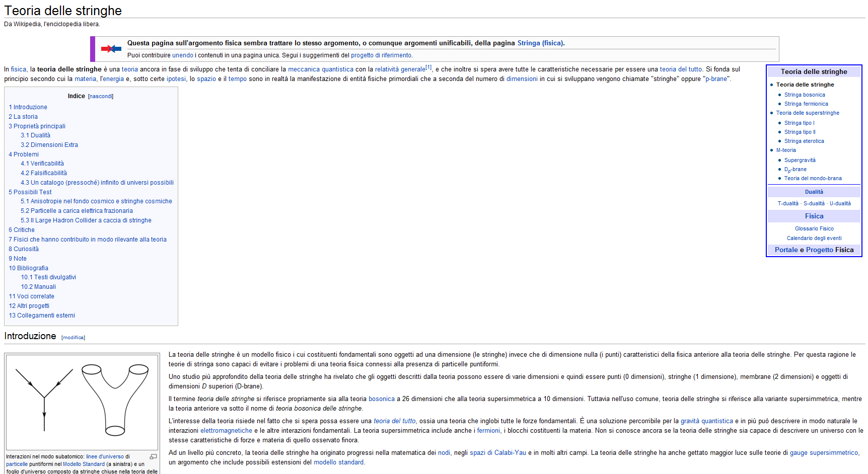
Task: Click spazi di Calabi-Yau link
Action: point(498,453)
